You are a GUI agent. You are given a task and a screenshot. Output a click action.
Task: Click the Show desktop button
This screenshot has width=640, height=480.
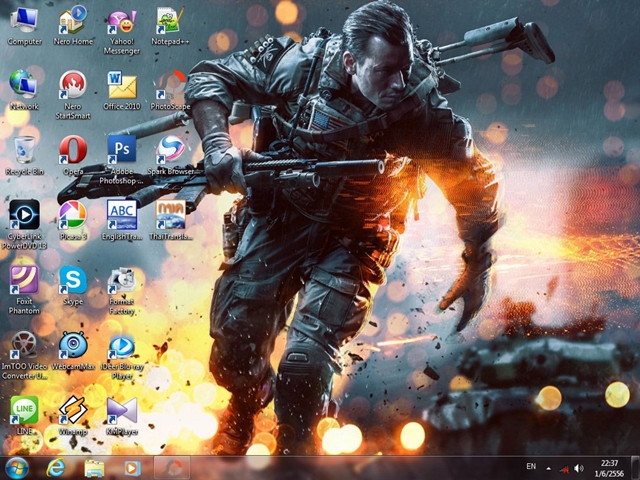click(x=635, y=468)
